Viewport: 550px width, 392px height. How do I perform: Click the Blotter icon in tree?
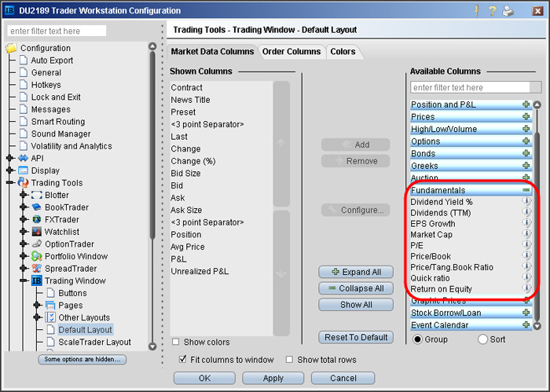pyautogui.click(x=36, y=195)
